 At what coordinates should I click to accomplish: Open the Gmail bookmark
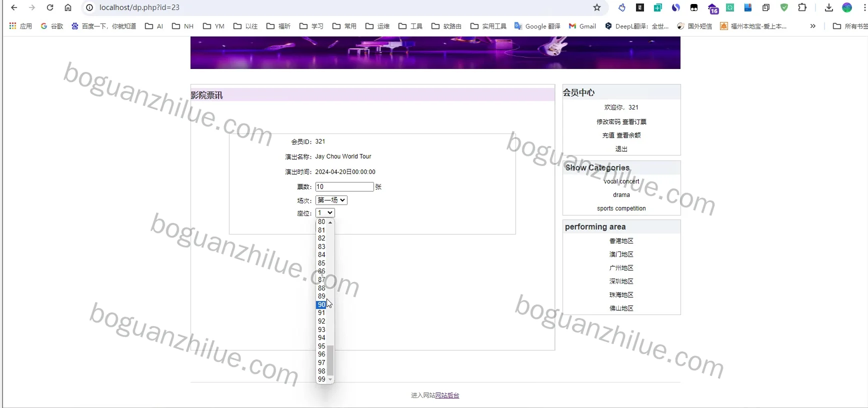582,26
